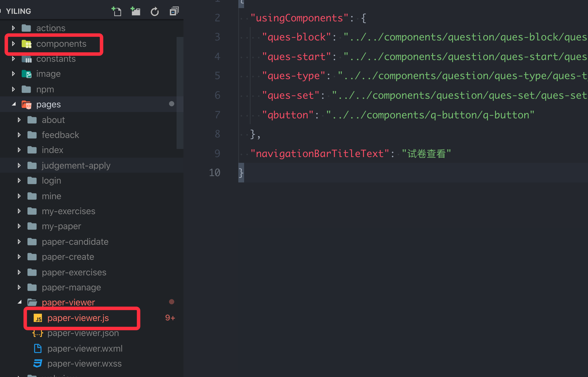
Task: Click the 9+ problem badge next to paper-viewer.js
Action: (170, 318)
